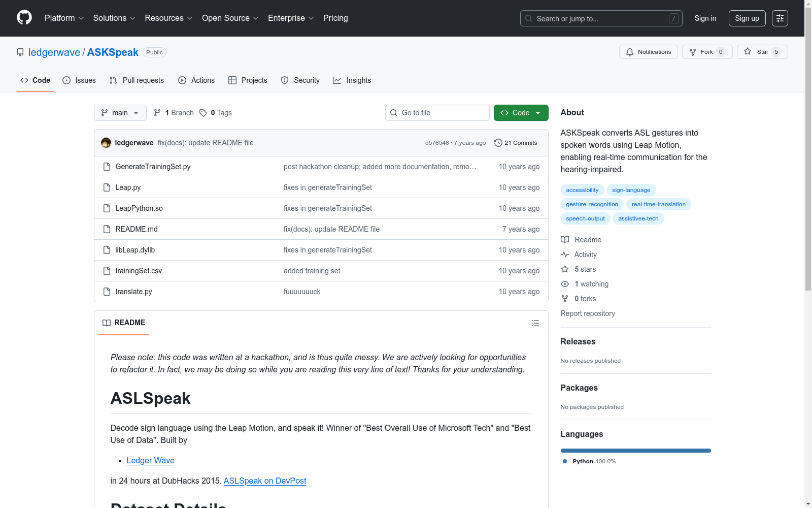Screen dimensions: 812x508
Task: Click the ledgerwave avatar in commit row
Action: [x=106, y=143]
